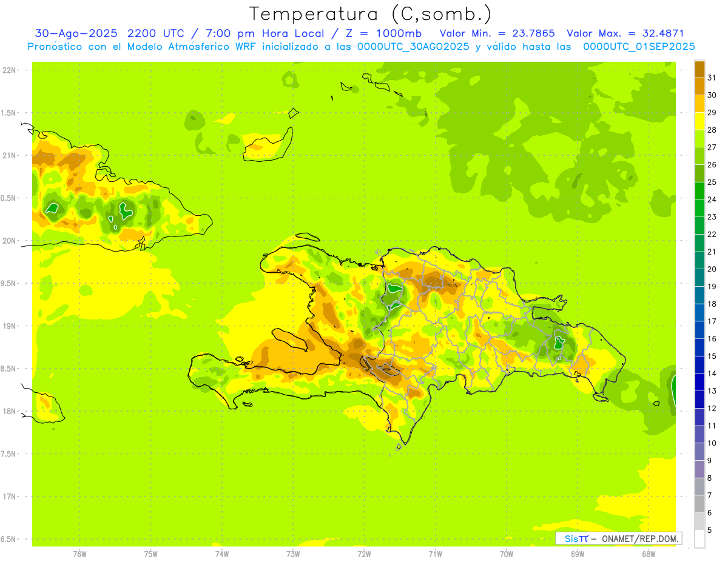Click the "69W" longitude axis label
Image resolution: width=728 pixels, height=562 pixels.
(x=578, y=554)
